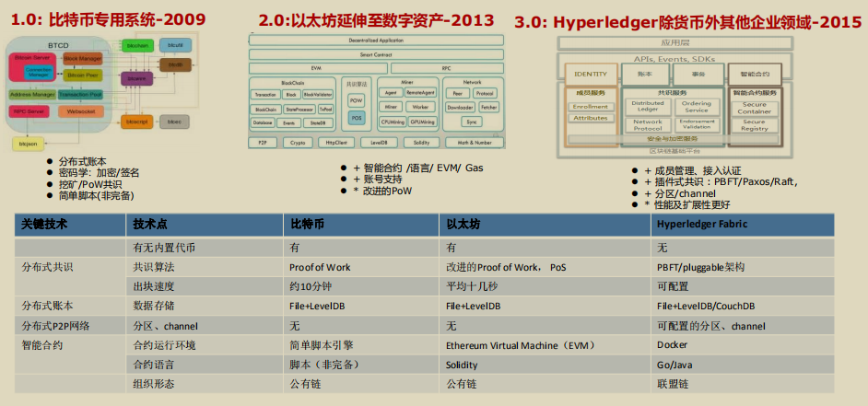Select the "IDENTITY" box
The height and width of the screenshot is (406, 868).
[591, 75]
